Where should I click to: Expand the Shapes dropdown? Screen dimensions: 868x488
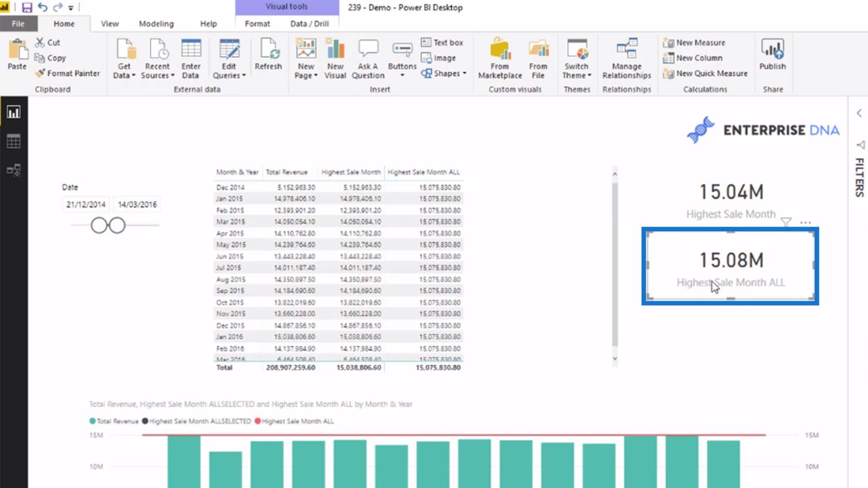coord(444,73)
